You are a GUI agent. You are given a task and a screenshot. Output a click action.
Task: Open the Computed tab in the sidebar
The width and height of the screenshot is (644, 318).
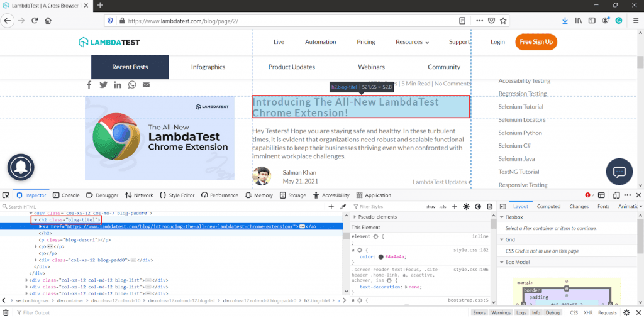click(548, 206)
